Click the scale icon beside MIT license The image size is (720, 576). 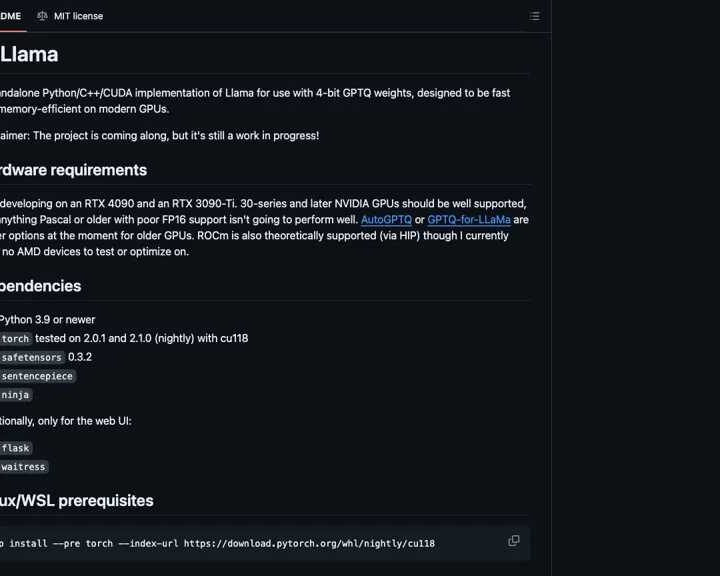click(x=42, y=16)
